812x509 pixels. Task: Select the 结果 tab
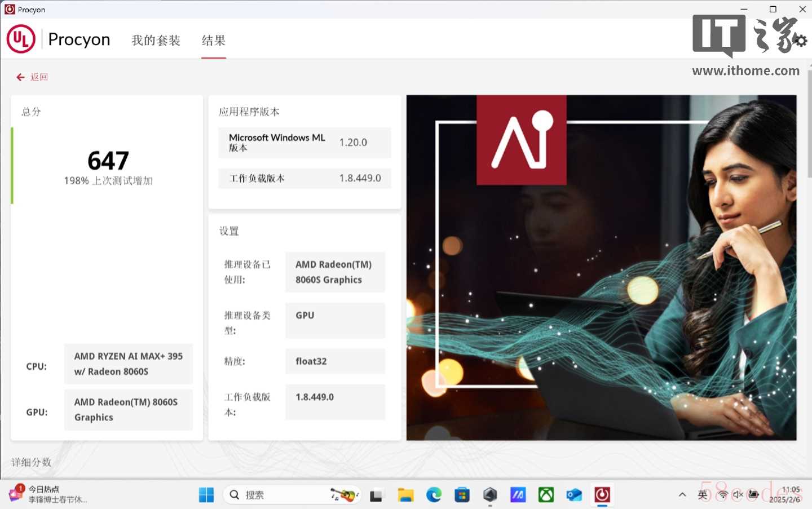click(214, 41)
